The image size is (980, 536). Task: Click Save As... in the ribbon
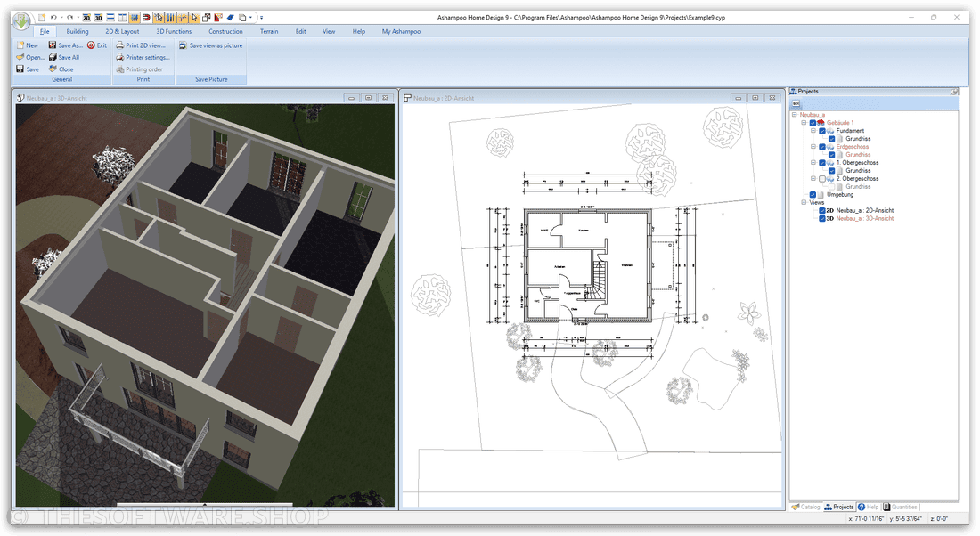[x=66, y=45]
